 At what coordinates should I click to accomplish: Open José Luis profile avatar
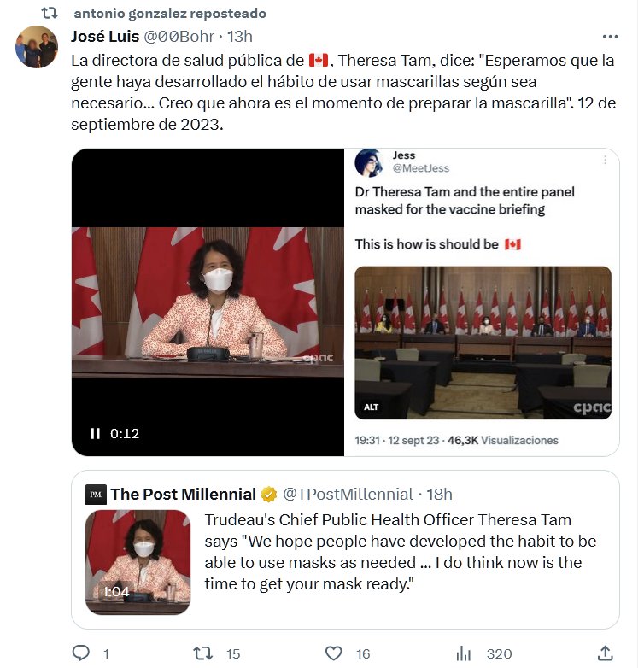37,47
